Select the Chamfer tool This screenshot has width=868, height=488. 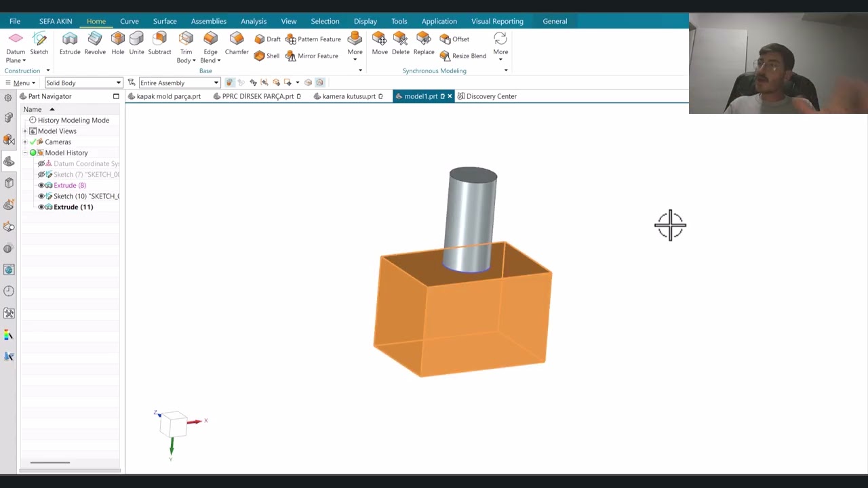(237, 43)
